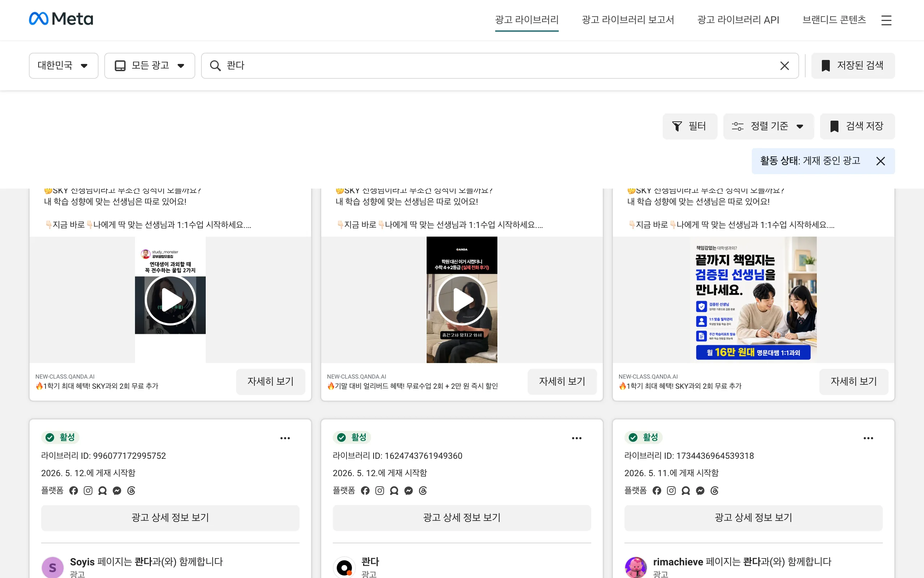Play the QANDA 수학 4→2등급 video

[462, 300]
